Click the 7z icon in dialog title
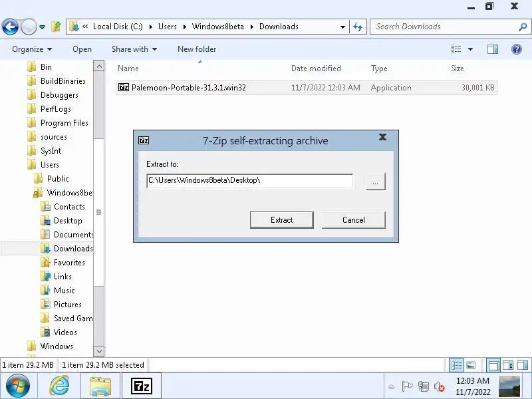532x399 pixels. [144, 140]
